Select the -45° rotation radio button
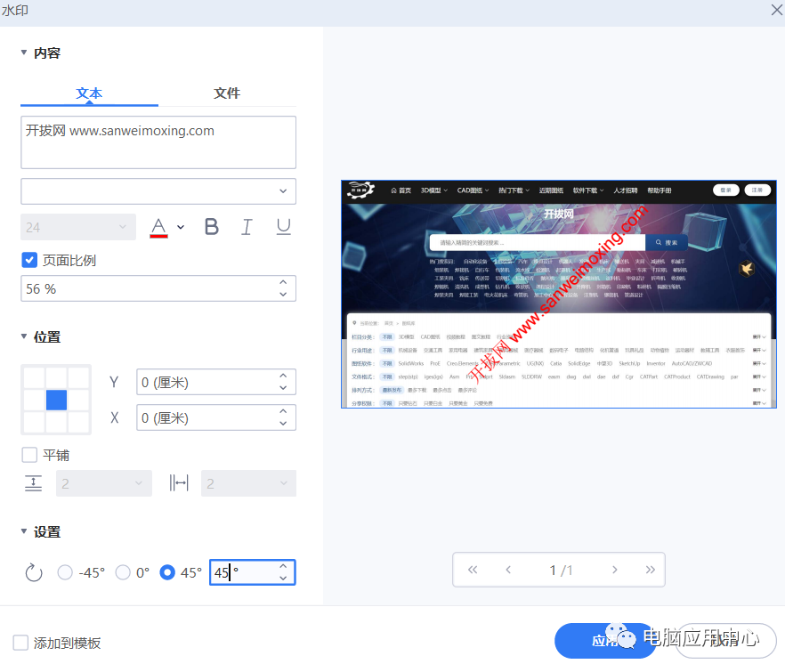The width and height of the screenshot is (785, 672). click(65, 572)
